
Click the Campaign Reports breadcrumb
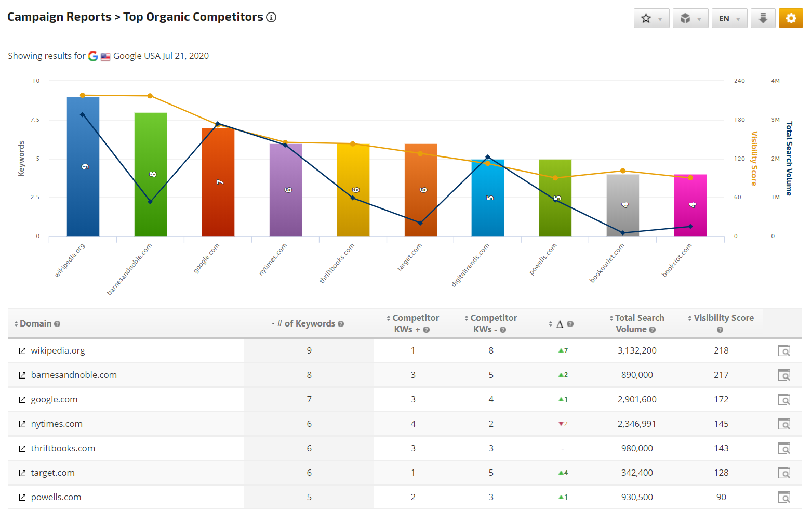(x=59, y=17)
